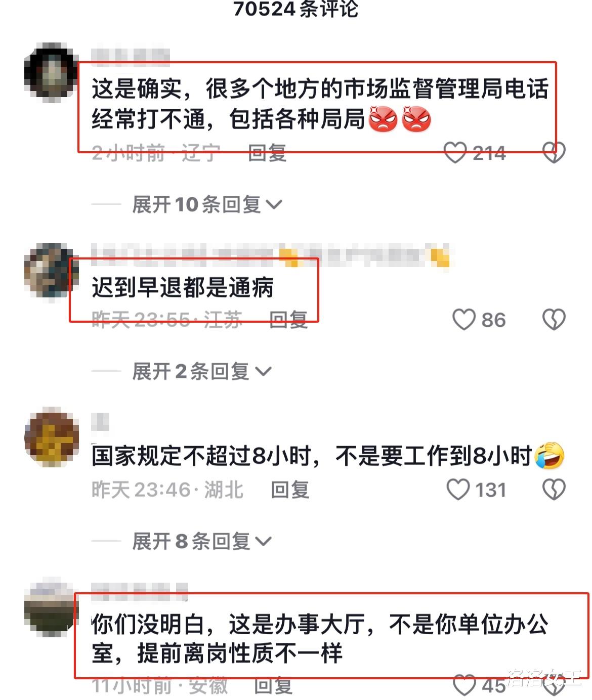Screen dimensions: 592x700
Task: Like the comment with 214 likes
Action: point(455,153)
